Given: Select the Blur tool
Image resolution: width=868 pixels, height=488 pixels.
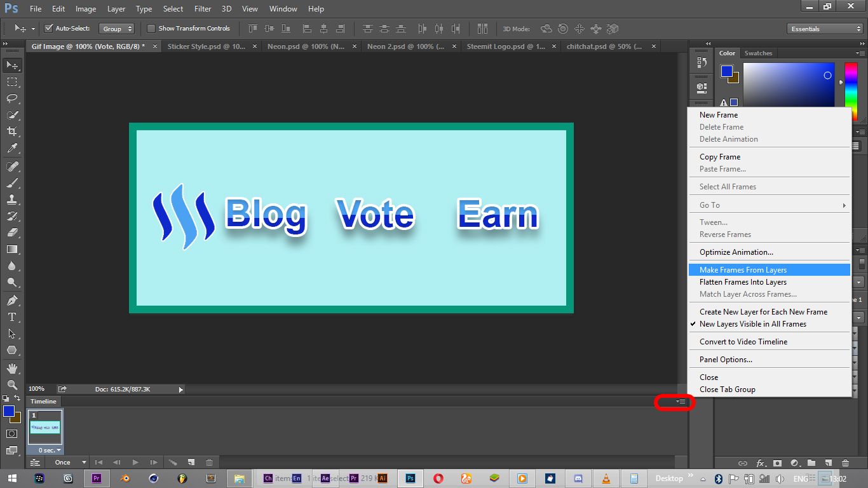Looking at the screenshot, I should click(12, 266).
